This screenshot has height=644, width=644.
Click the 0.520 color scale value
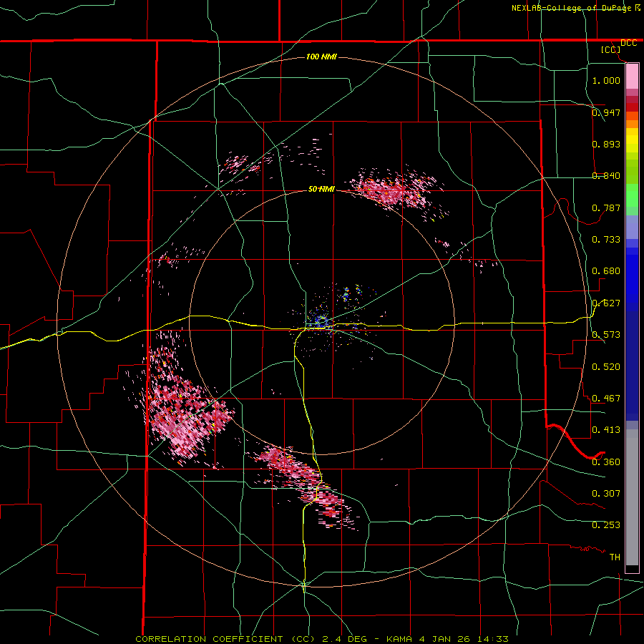click(606, 367)
